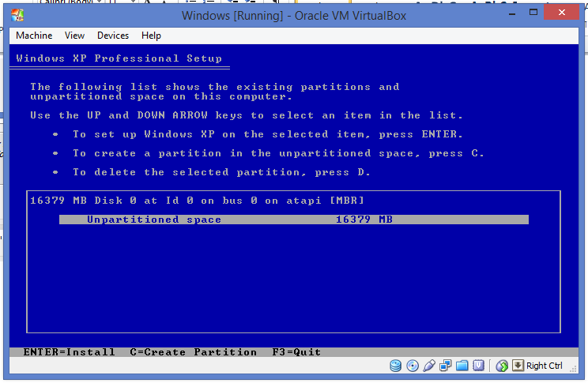Image resolution: width=588 pixels, height=383 pixels.
Task: Close the VirtualBox window
Action: pyautogui.click(x=562, y=12)
